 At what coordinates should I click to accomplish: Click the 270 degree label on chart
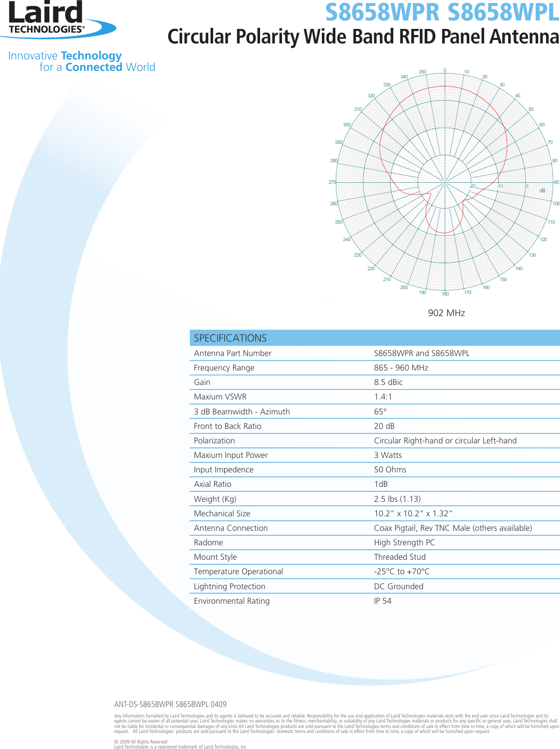tap(332, 182)
